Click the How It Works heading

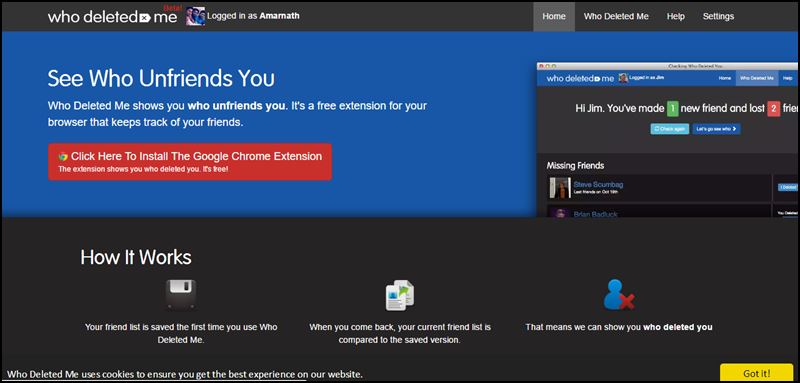[136, 257]
